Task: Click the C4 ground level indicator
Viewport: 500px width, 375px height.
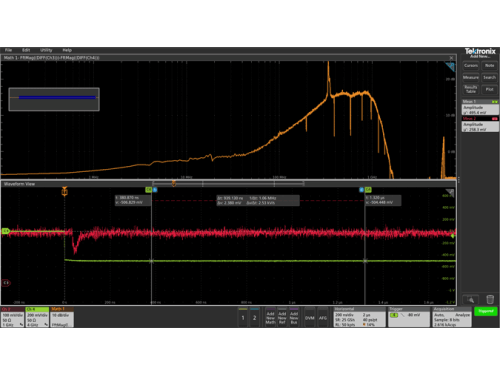Action: pyautogui.click(x=5, y=231)
